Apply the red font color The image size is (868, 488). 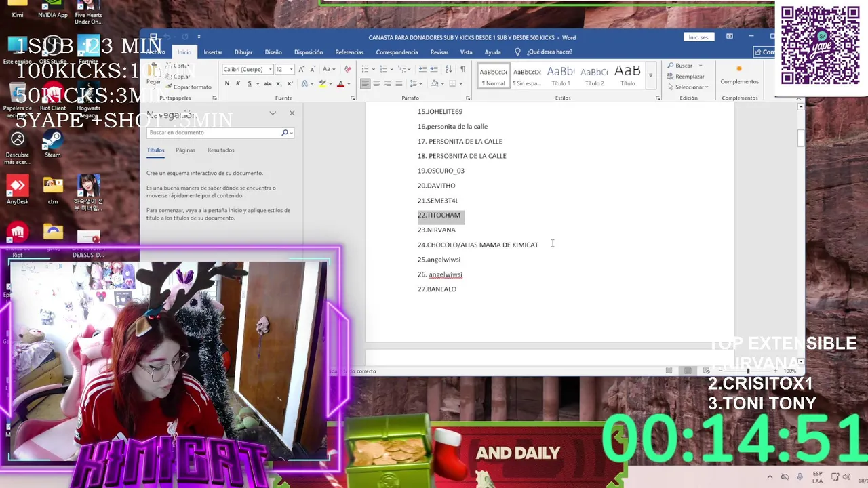click(x=340, y=83)
